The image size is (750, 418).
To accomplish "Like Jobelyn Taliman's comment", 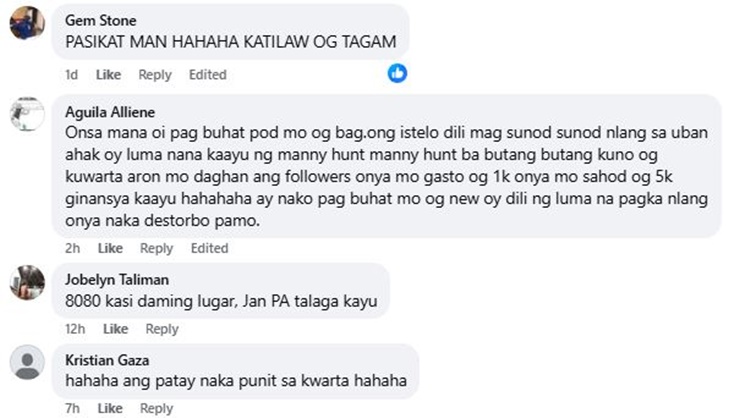I will pyautogui.click(x=116, y=329).
